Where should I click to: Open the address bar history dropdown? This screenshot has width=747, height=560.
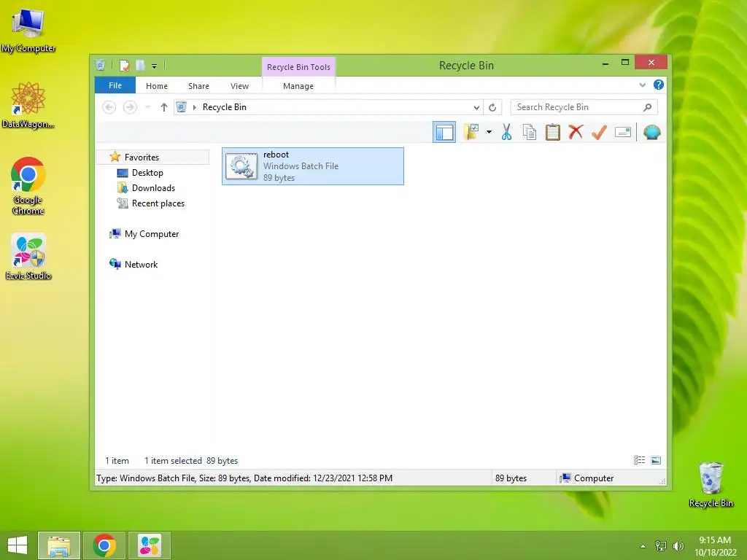click(x=476, y=108)
